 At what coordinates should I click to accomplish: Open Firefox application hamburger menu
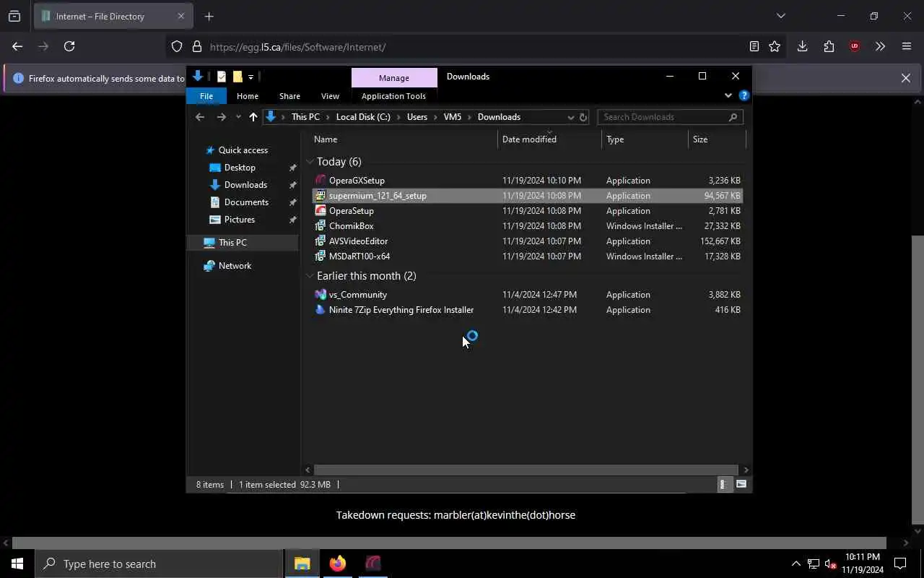point(907,46)
